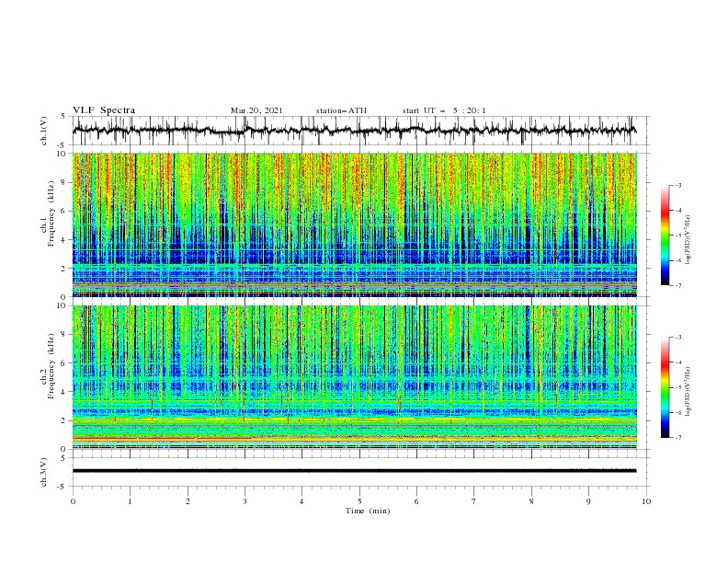Click the '-7' label on ch.2 color bar

pos(677,438)
